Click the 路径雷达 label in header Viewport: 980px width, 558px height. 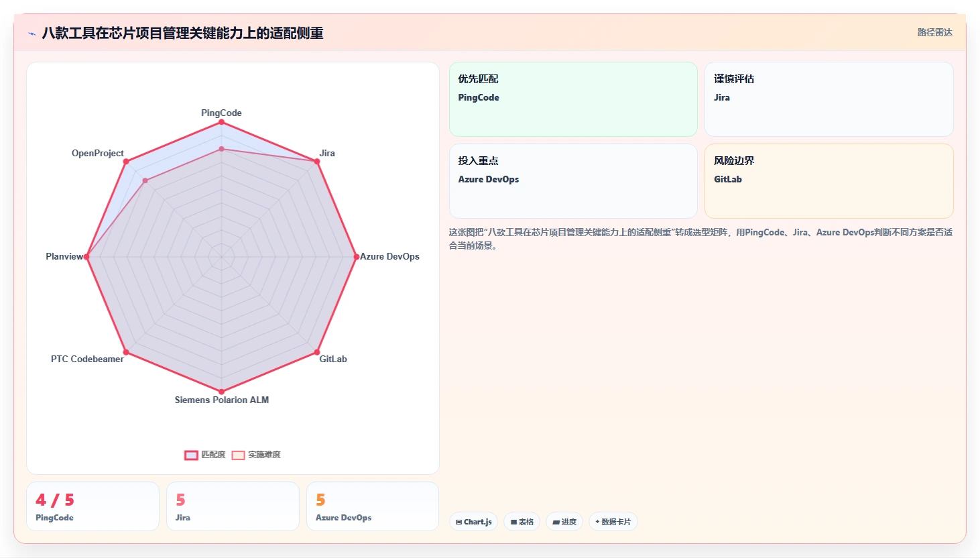coord(935,32)
